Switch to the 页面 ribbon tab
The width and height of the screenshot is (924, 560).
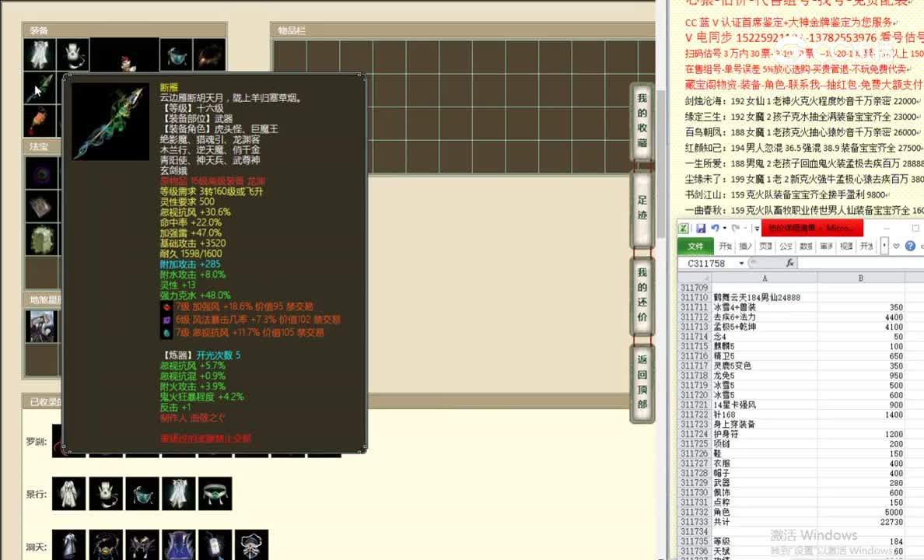(x=765, y=246)
